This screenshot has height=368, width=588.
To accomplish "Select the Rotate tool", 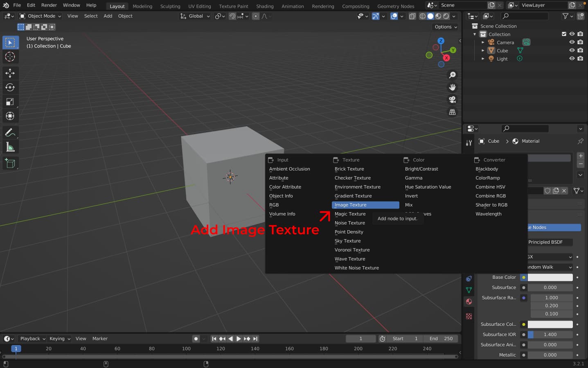I will [10, 88].
